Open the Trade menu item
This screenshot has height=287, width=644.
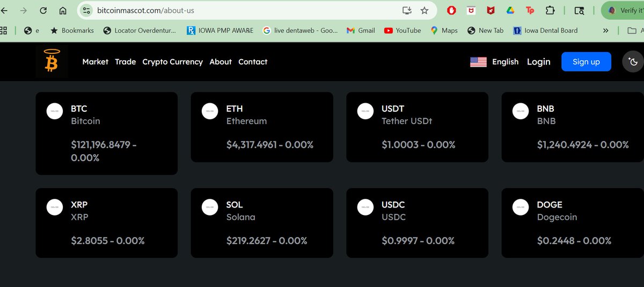pos(126,62)
